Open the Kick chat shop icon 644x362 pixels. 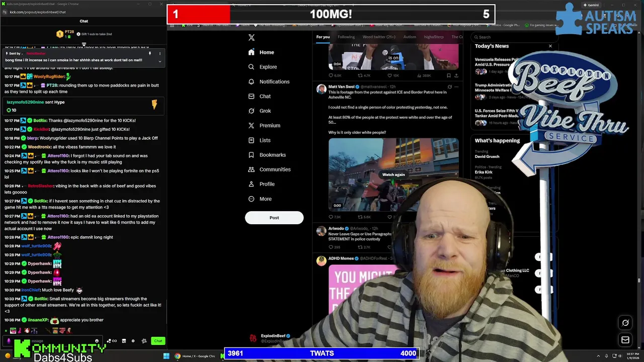coord(123,341)
